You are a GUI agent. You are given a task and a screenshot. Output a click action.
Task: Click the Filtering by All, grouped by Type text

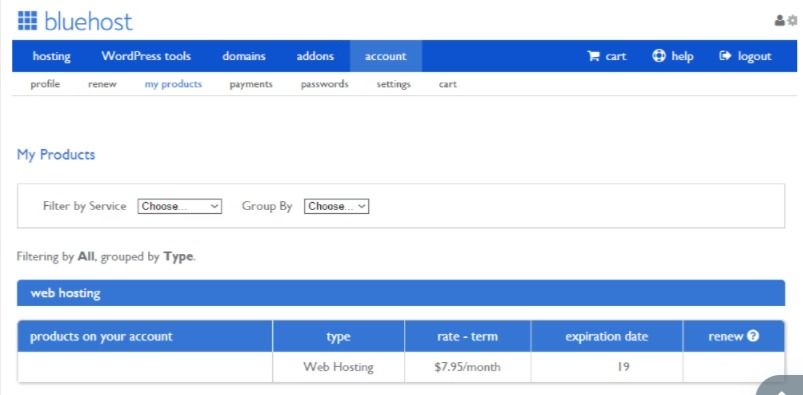(107, 256)
